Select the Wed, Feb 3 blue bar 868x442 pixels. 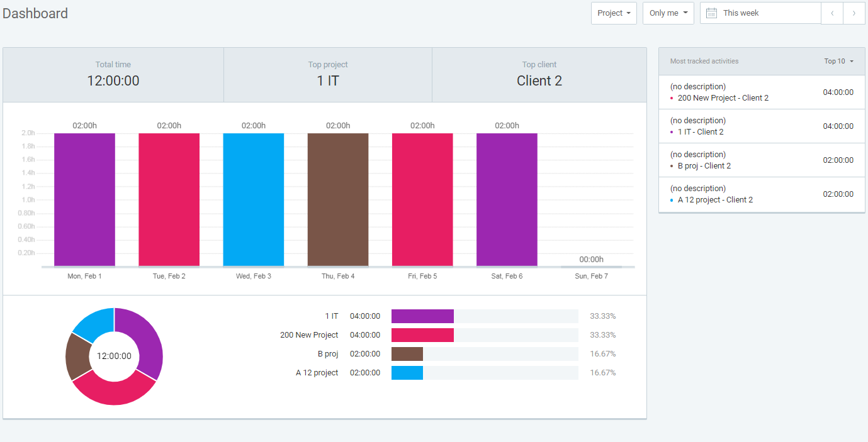tap(253, 198)
